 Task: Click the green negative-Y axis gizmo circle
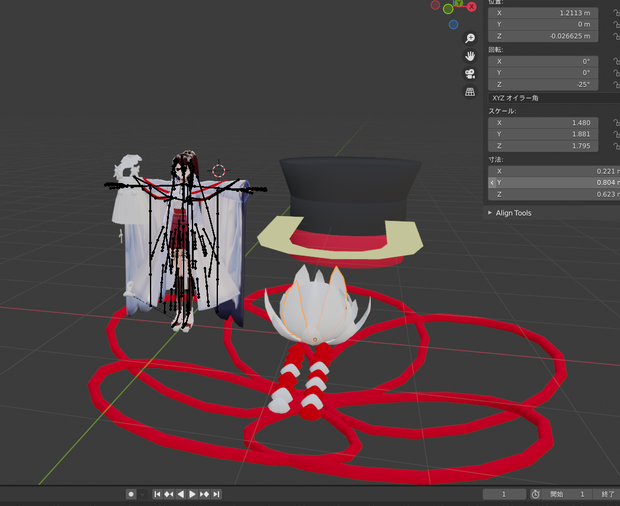tap(448, 9)
